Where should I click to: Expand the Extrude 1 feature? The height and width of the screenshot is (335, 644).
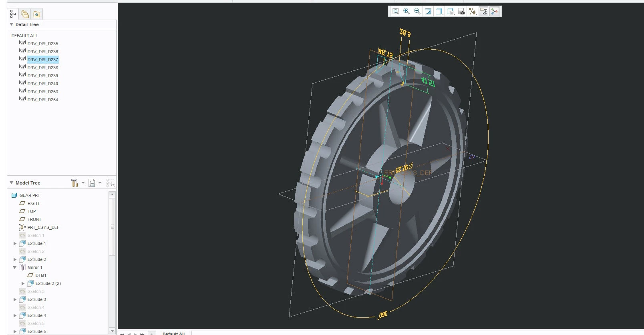tap(15, 243)
